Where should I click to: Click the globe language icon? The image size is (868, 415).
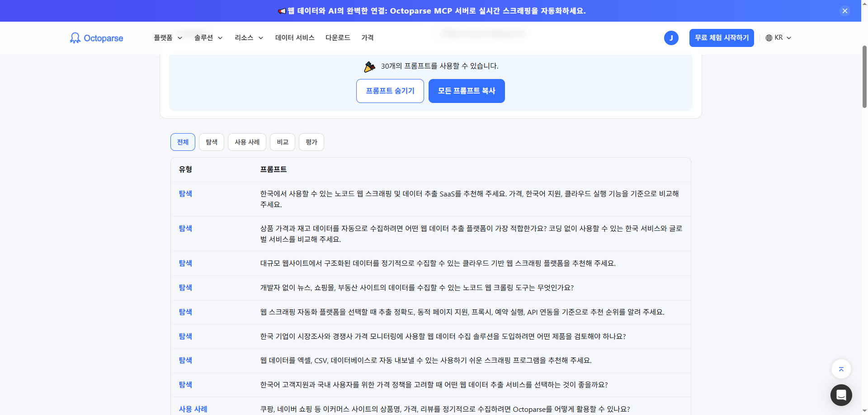click(x=769, y=38)
